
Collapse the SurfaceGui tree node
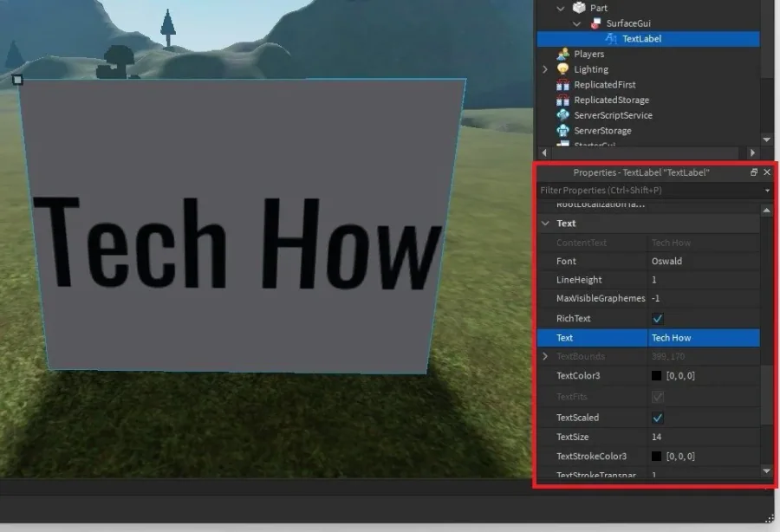click(576, 23)
